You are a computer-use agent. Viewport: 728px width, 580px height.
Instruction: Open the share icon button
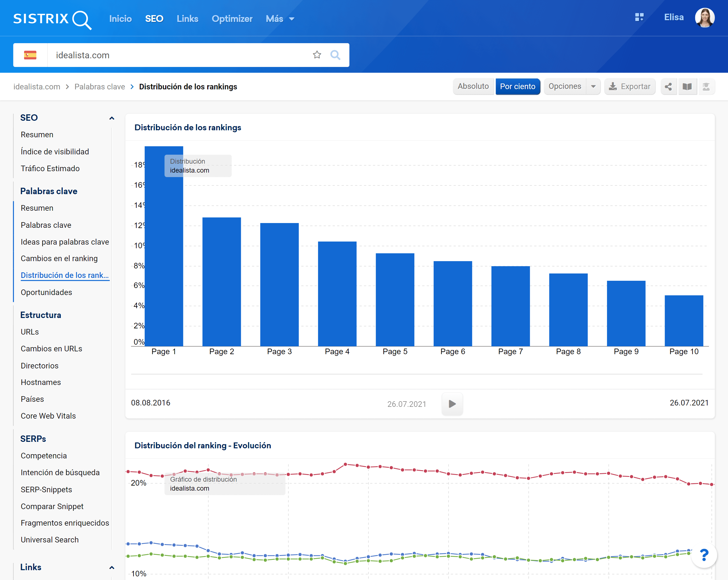click(668, 87)
